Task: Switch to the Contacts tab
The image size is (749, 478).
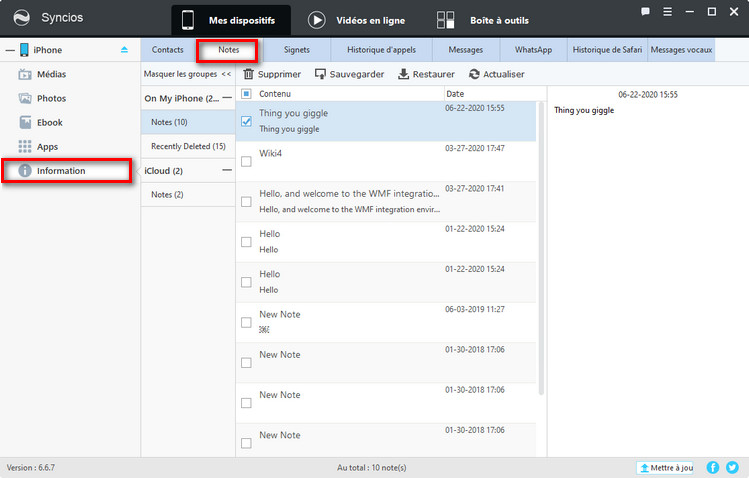Action: 167,50
